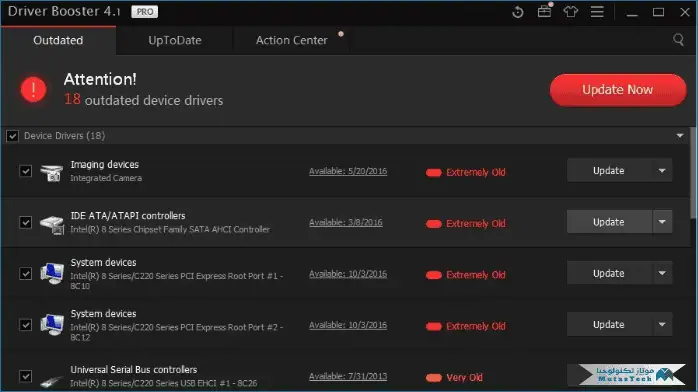Click the Extremely Old label for Root Port #1
The width and height of the screenshot is (698, 392).
pos(475,275)
